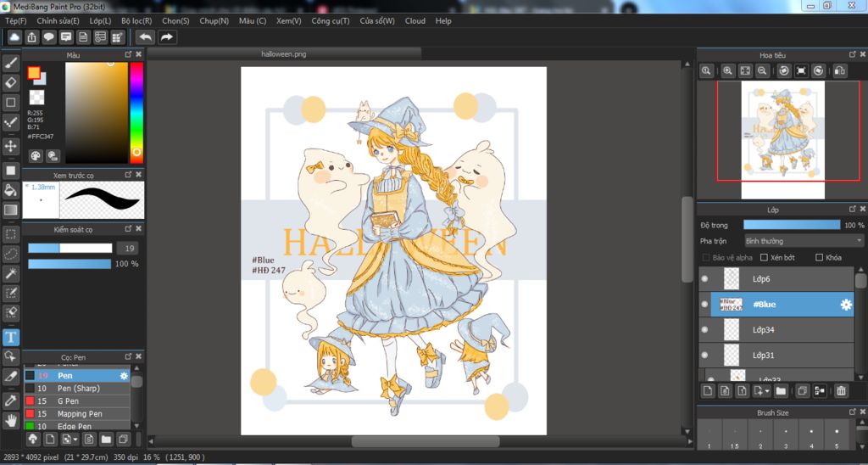Rotate canvas left in navigator
Screen dimensions: 868x465
pos(784,70)
